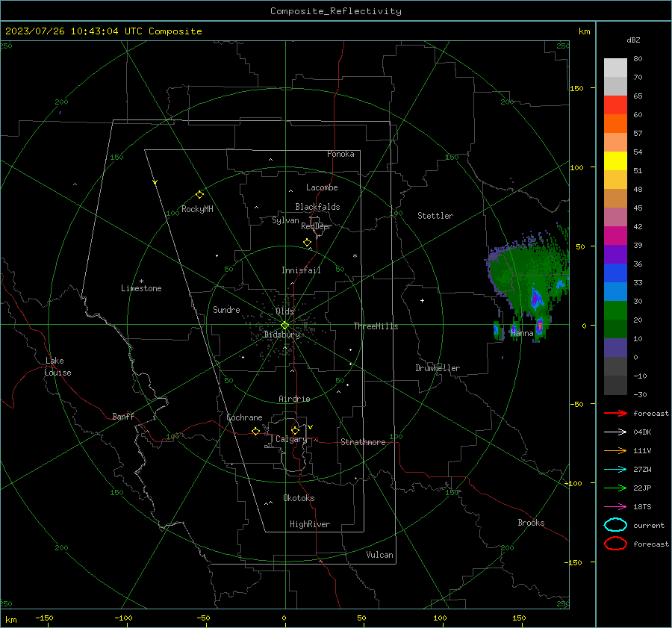The width and height of the screenshot is (672, 628).
Task: Select the Brooks label
Action: point(531,523)
